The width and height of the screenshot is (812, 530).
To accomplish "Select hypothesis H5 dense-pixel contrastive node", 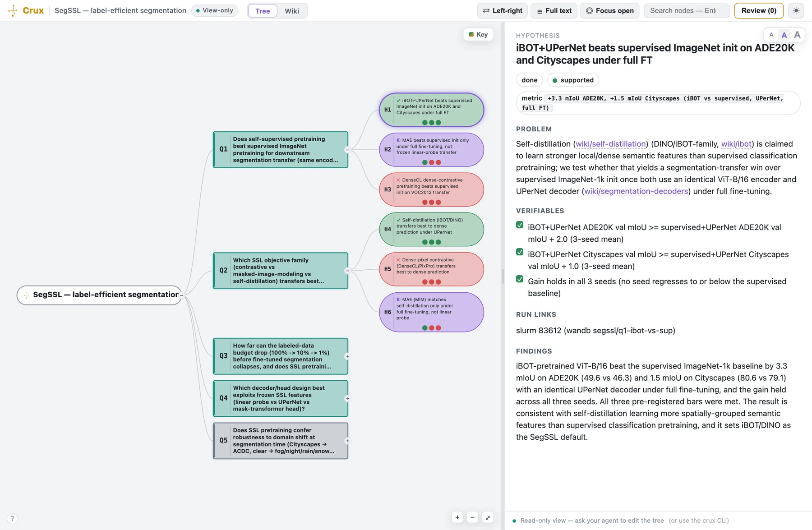I will [x=432, y=269].
